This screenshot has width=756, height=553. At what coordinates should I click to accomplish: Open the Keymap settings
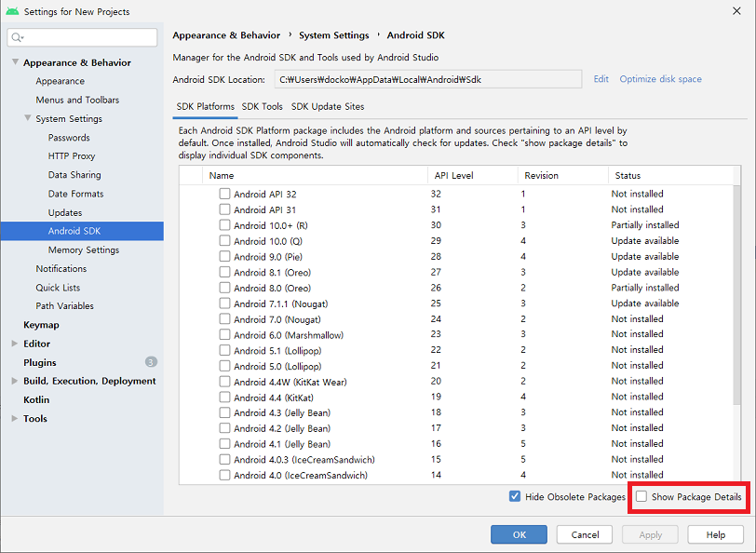(x=41, y=325)
